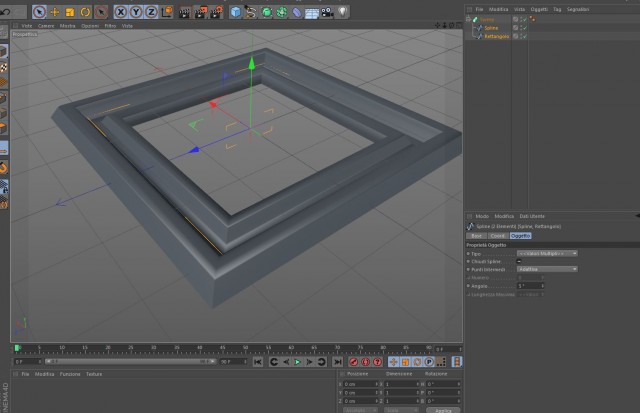Screen dimensions: 640x413
Task: Open render settings clapperboard with gear
Action: coord(216,12)
